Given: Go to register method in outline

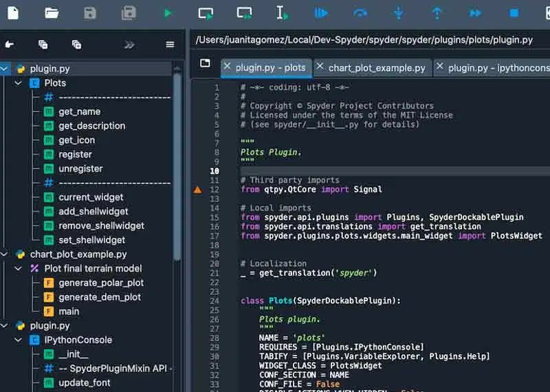Looking at the screenshot, I should [x=75, y=155].
